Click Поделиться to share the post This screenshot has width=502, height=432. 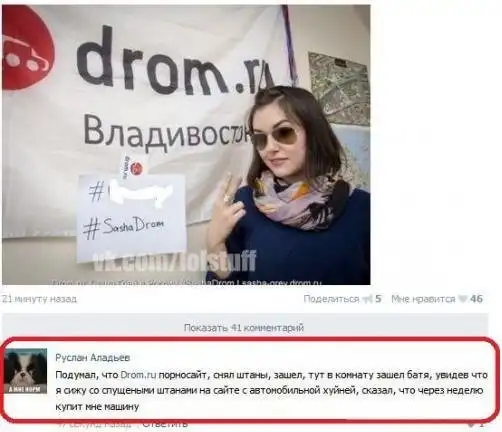(331, 299)
